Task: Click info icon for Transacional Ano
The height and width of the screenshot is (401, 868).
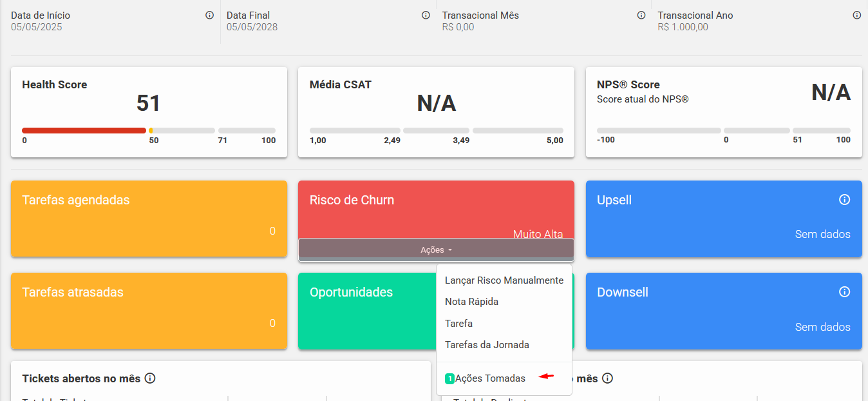Action: [857, 15]
